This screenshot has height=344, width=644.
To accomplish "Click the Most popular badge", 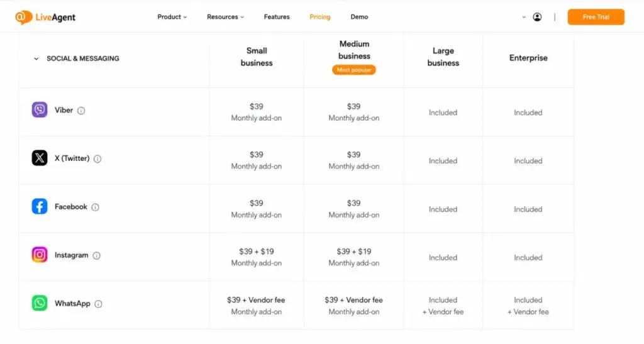I will [x=354, y=70].
